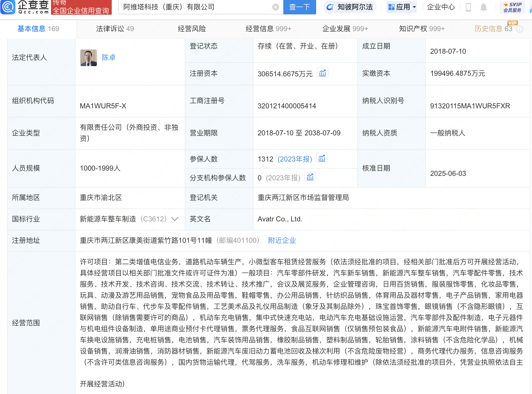Image resolution: width=532 pixels, height=394 pixels.
Task: Open the 应用 dropdown menu
Action: coord(402,7)
